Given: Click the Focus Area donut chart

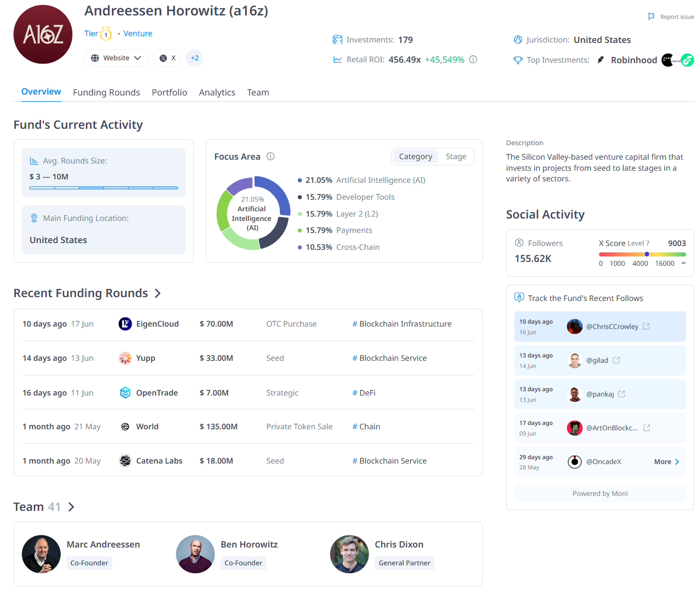Looking at the screenshot, I should 253,213.
